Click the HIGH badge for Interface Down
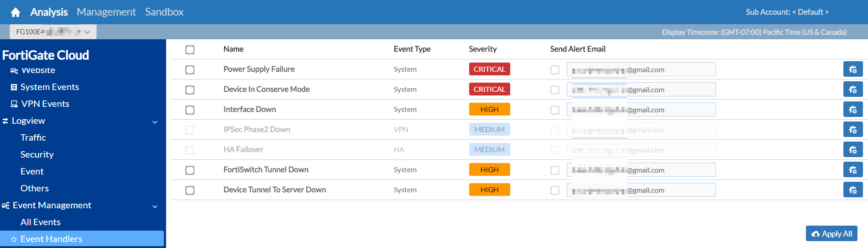The image size is (868, 248). coord(489,109)
